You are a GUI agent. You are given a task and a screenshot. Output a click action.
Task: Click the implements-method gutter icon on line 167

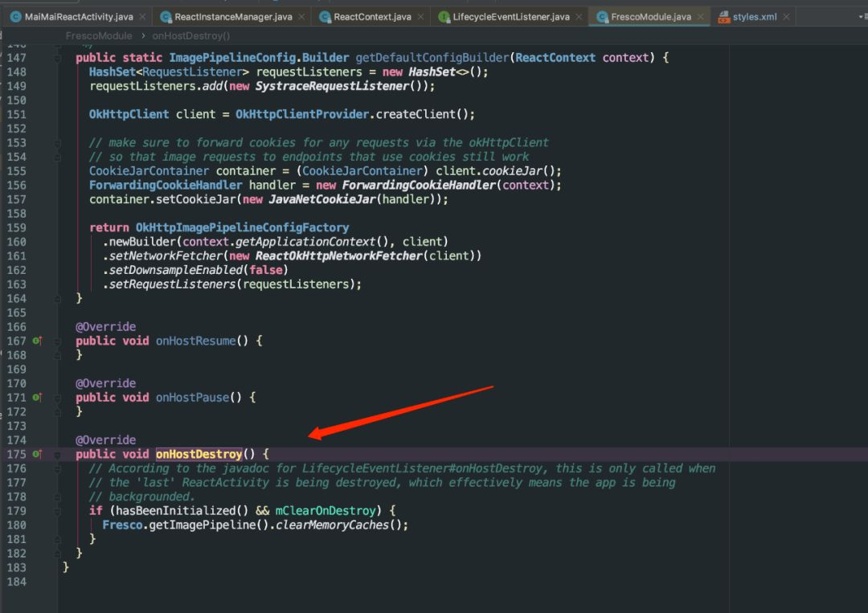pyautogui.click(x=37, y=341)
